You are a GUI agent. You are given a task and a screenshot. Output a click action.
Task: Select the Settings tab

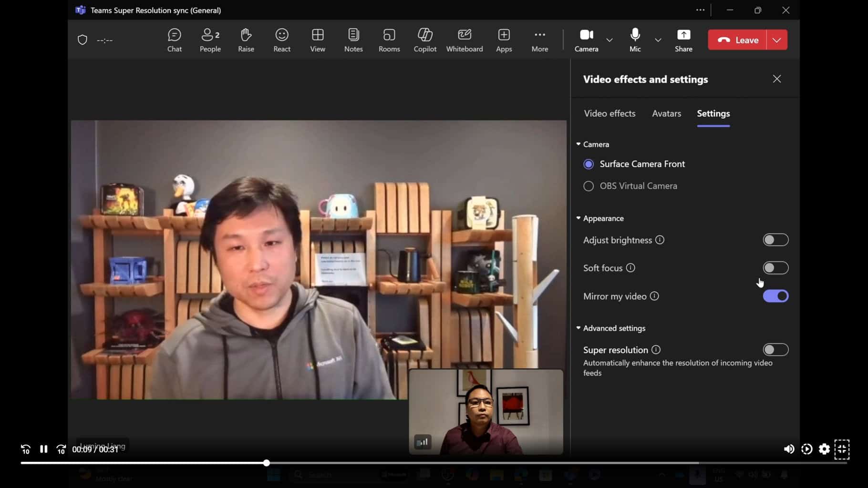[713, 113]
